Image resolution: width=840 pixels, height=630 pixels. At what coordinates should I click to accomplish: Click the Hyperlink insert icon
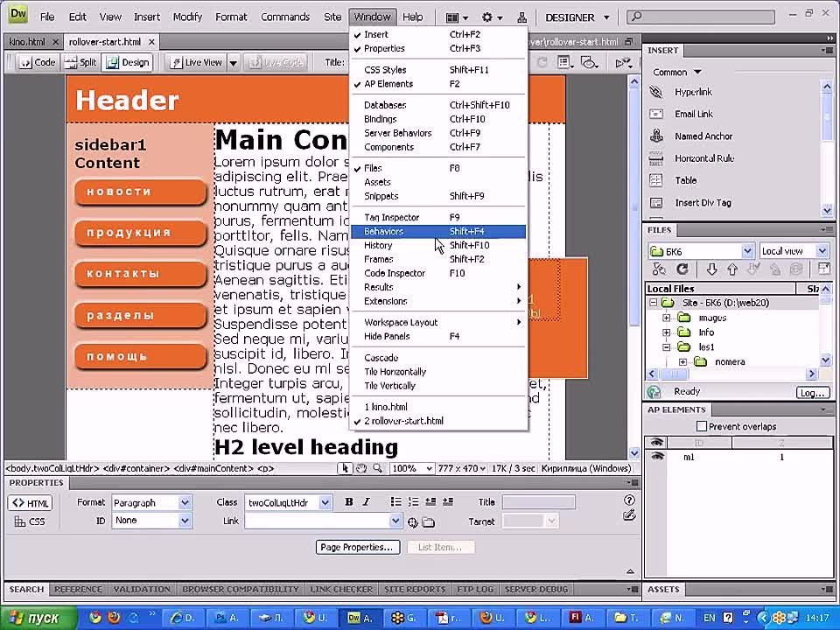pos(657,92)
